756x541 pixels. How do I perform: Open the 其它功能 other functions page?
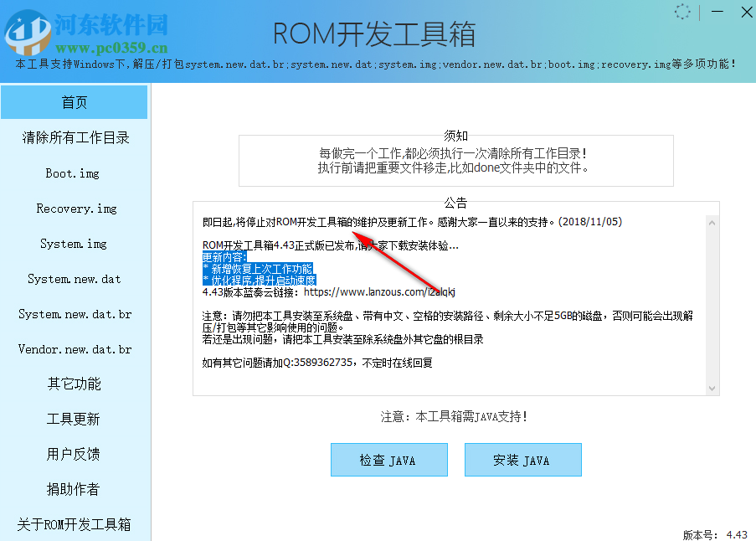pyautogui.click(x=74, y=384)
